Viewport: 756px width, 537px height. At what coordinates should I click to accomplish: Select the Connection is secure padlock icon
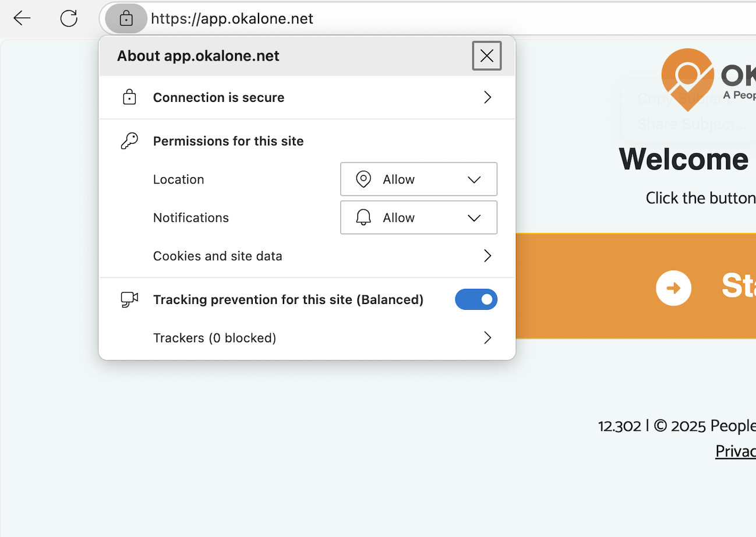click(x=129, y=97)
